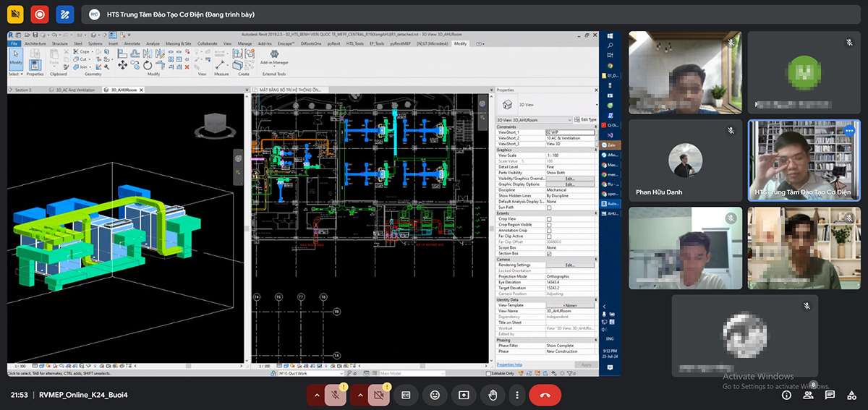Viewport: 868px width, 410px height.
Task: Toggle the Crop View checkbox
Action: point(549,219)
